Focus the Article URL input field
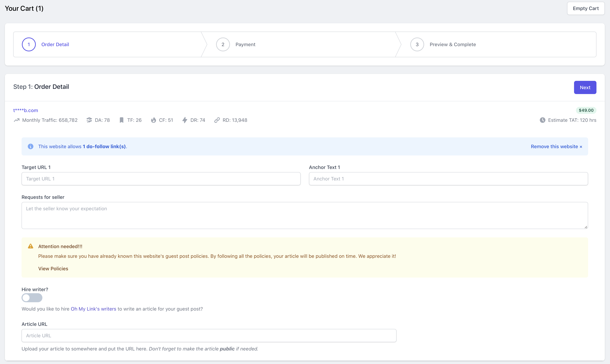Screen dimensions: 610x364 209,336
